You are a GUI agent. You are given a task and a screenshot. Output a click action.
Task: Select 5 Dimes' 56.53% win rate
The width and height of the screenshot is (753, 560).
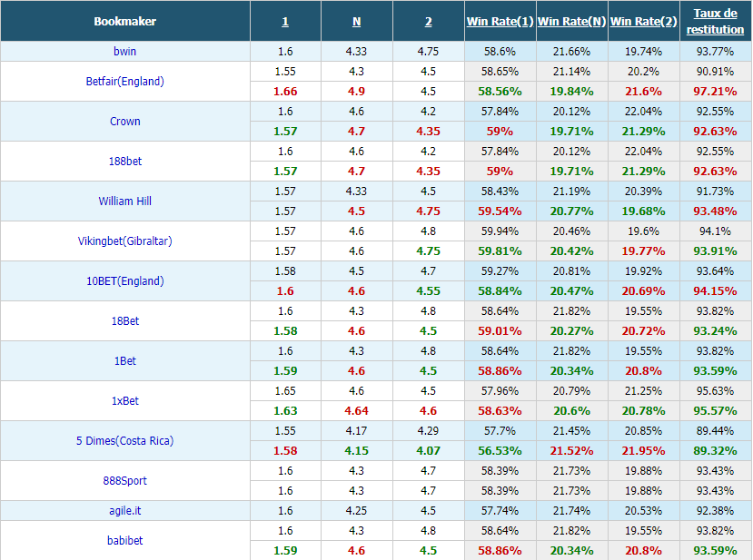point(500,450)
